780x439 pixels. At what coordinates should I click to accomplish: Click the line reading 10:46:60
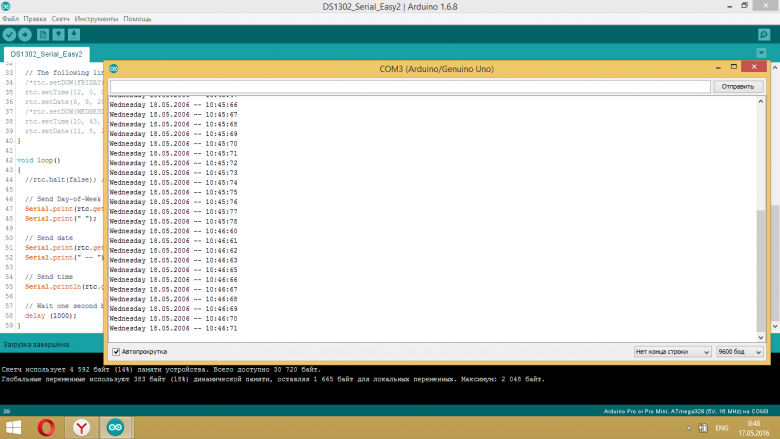173,231
